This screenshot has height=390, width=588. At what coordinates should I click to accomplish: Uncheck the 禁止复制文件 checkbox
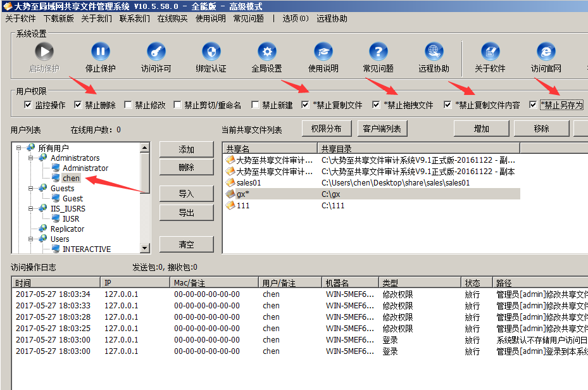click(x=306, y=105)
